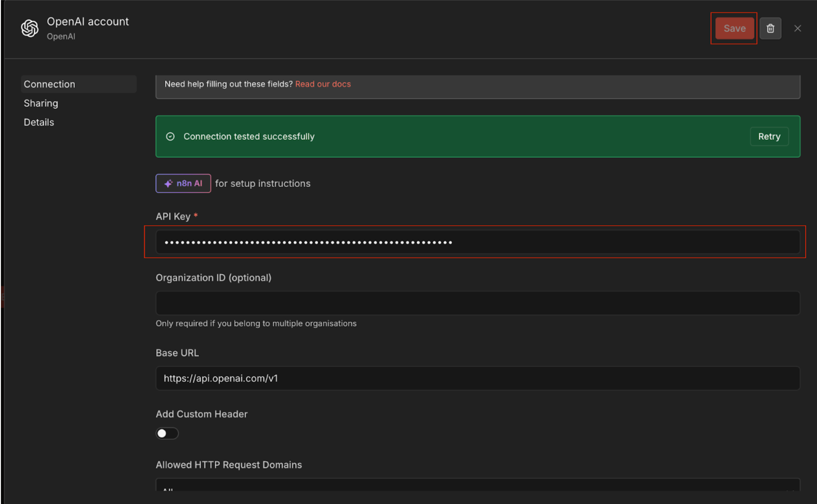Click 'Connection tested successfully' message
This screenshot has height=504, width=817.
[249, 136]
